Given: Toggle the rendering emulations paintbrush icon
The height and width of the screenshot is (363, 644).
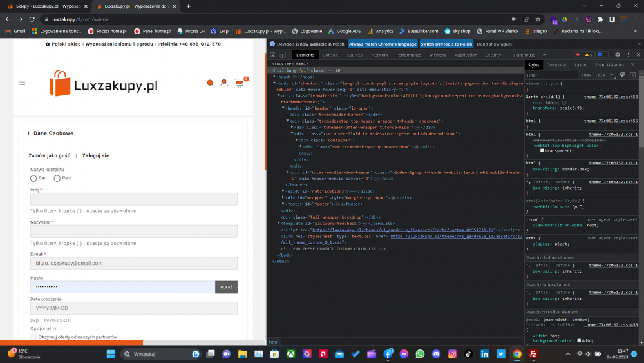Looking at the screenshot, I should [622, 75].
